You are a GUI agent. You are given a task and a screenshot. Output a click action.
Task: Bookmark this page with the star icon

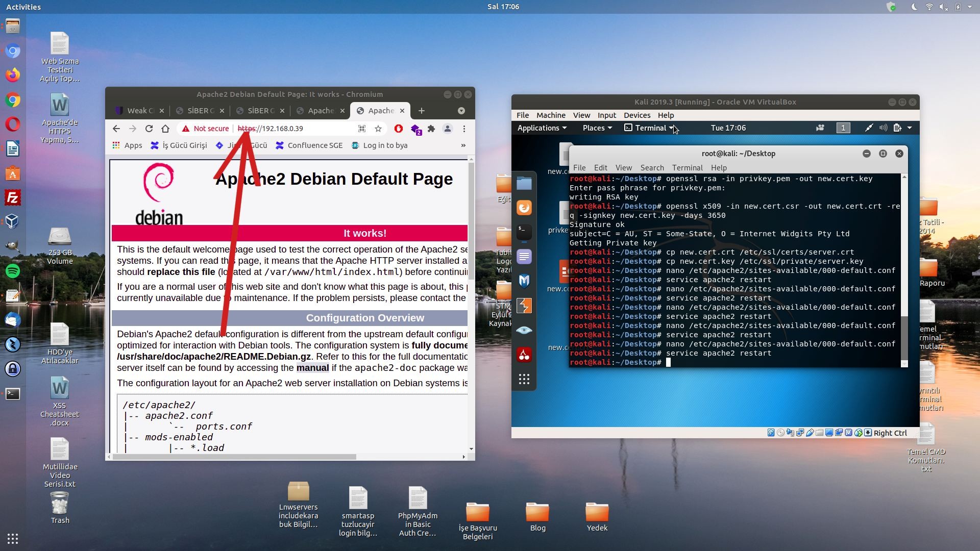(x=378, y=129)
